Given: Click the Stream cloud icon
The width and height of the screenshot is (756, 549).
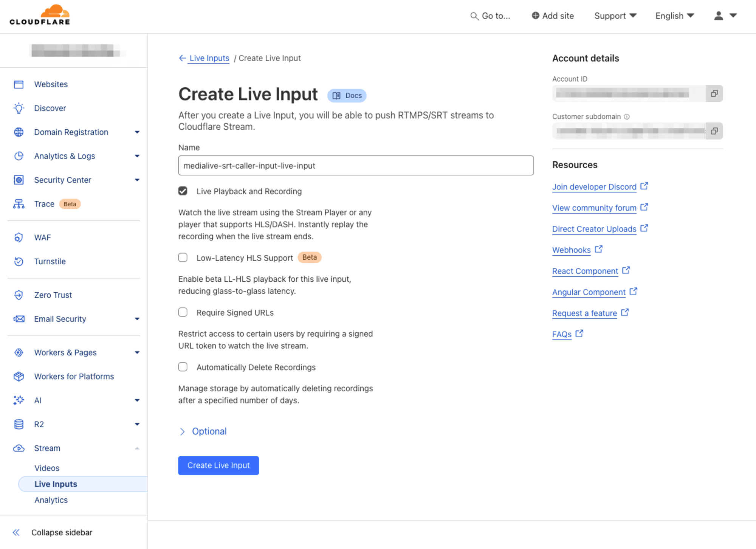Looking at the screenshot, I should tap(19, 448).
